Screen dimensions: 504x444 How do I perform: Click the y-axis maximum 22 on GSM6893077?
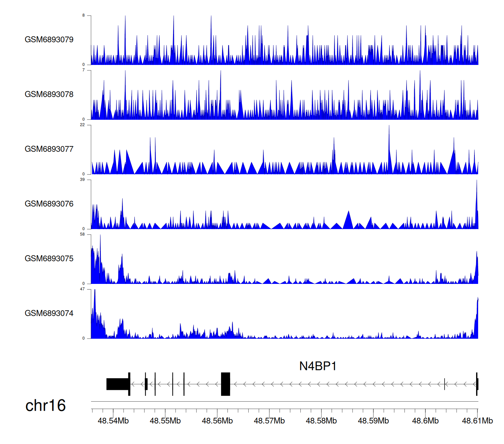[x=82, y=125]
